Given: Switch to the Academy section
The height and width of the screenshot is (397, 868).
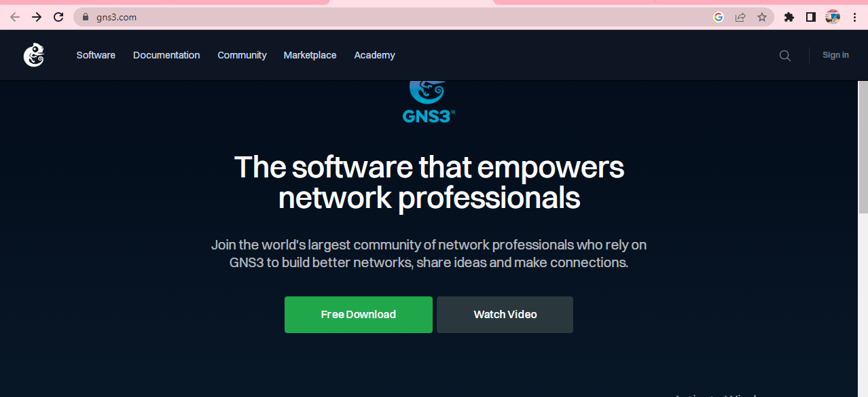Looking at the screenshot, I should point(374,55).
